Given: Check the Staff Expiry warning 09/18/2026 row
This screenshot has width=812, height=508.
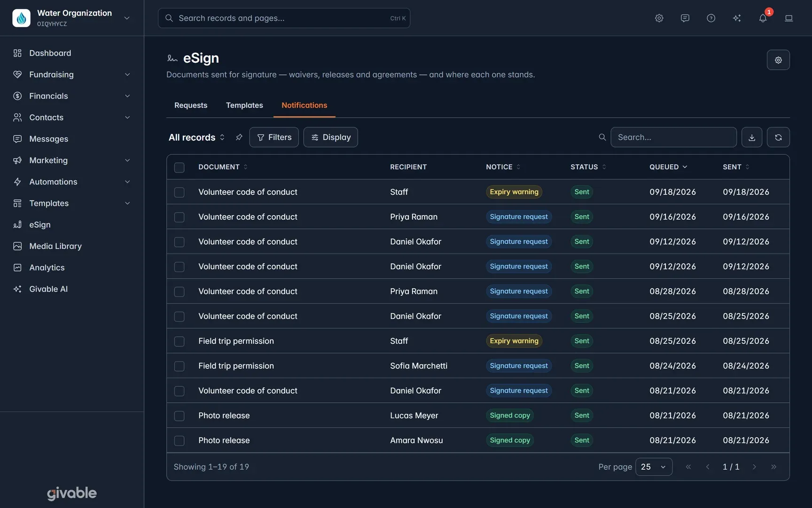Looking at the screenshot, I should [179, 192].
